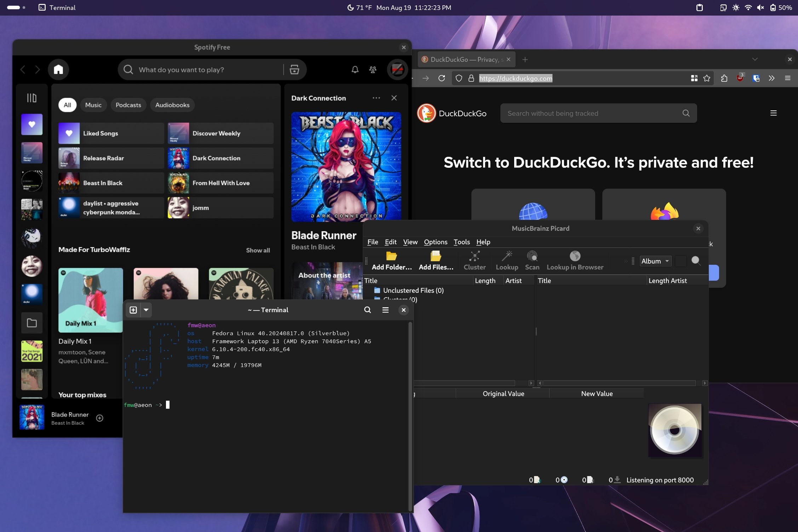
Task: Bookmark page with star icon
Action: click(707, 78)
